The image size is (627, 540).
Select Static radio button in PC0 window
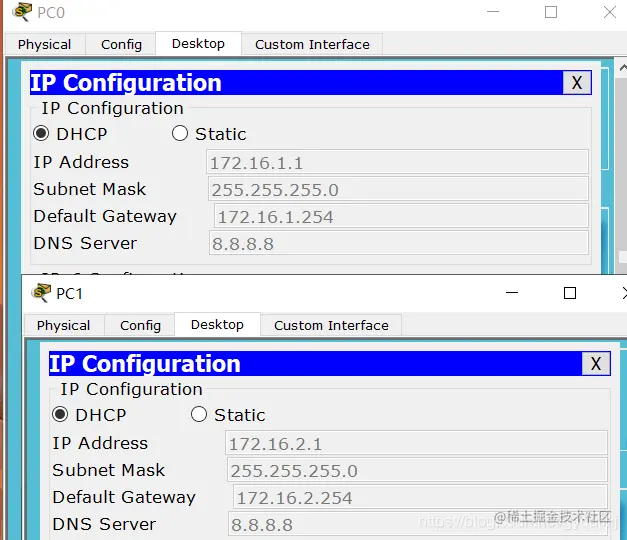[x=180, y=133]
